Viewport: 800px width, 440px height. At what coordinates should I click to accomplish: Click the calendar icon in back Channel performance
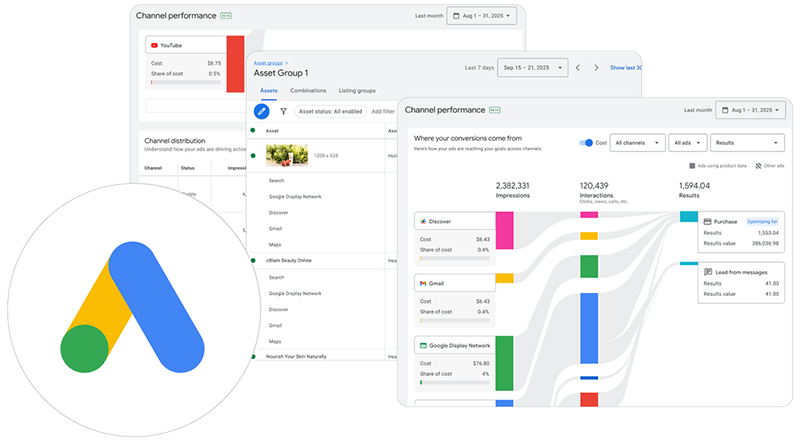tap(456, 16)
